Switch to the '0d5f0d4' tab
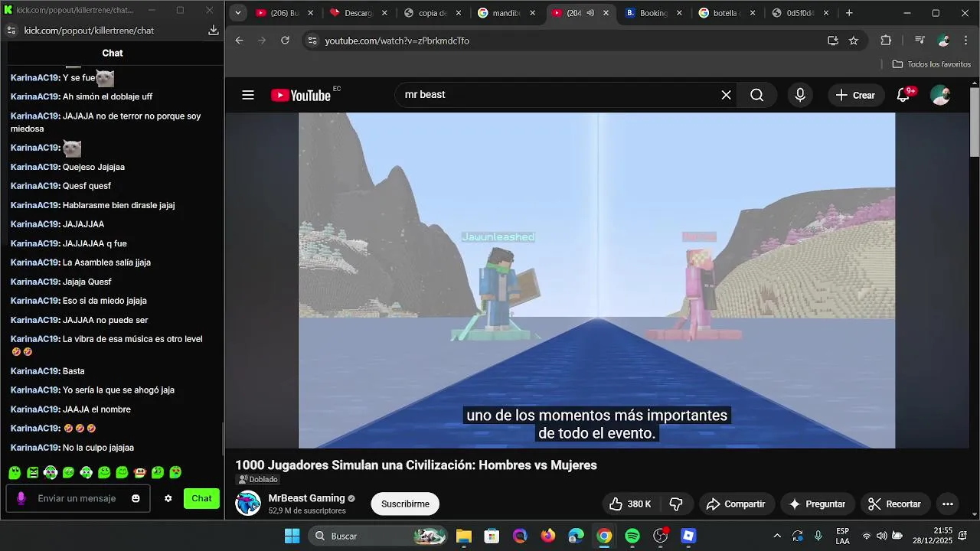980x551 pixels. click(801, 13)
